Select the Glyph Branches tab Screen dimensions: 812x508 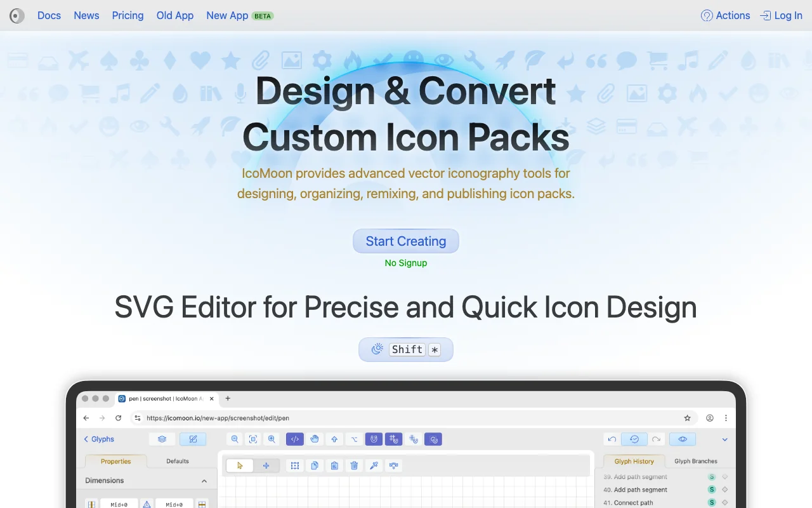point(696,461)
